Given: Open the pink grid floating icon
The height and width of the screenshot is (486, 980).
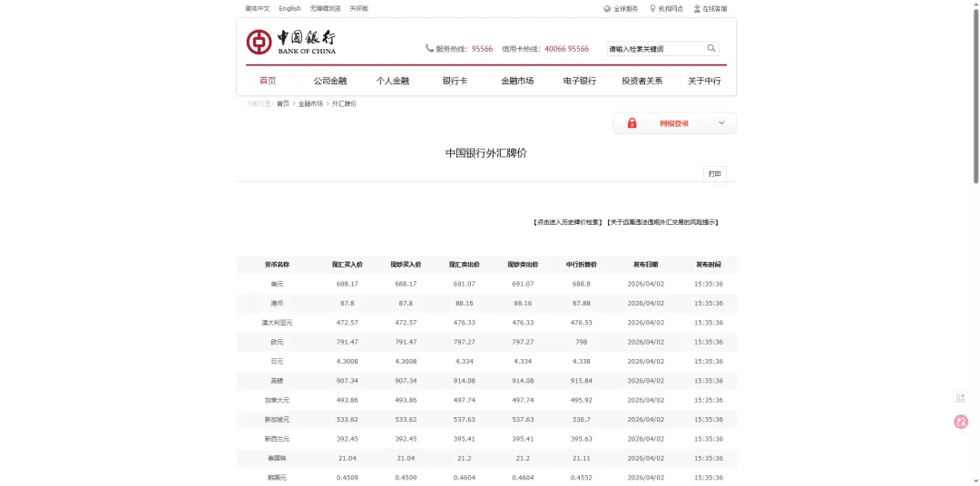Looking at the screenshot, I should click(x=961, y=399).
